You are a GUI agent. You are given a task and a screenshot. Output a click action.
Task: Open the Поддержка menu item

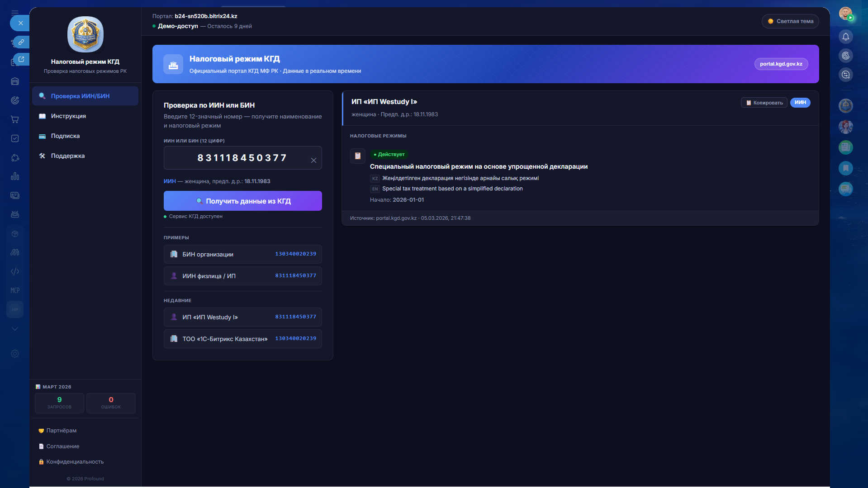tap(85, 156)
